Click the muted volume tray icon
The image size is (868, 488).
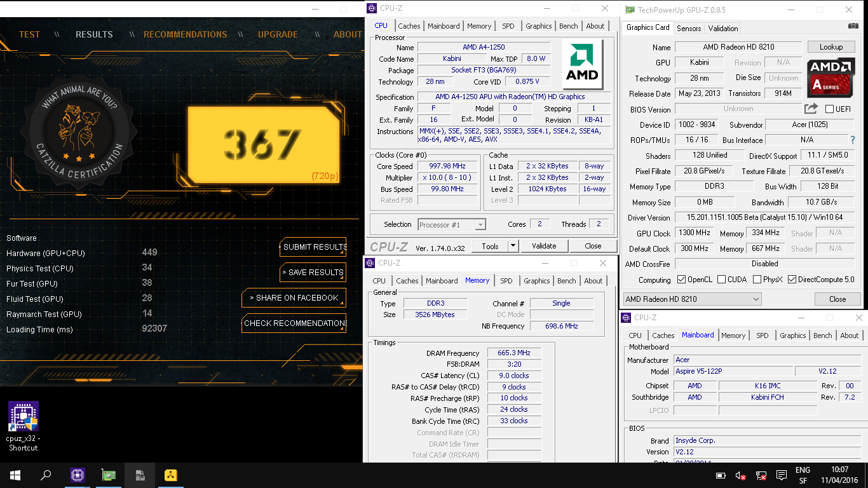click(740, 475)
